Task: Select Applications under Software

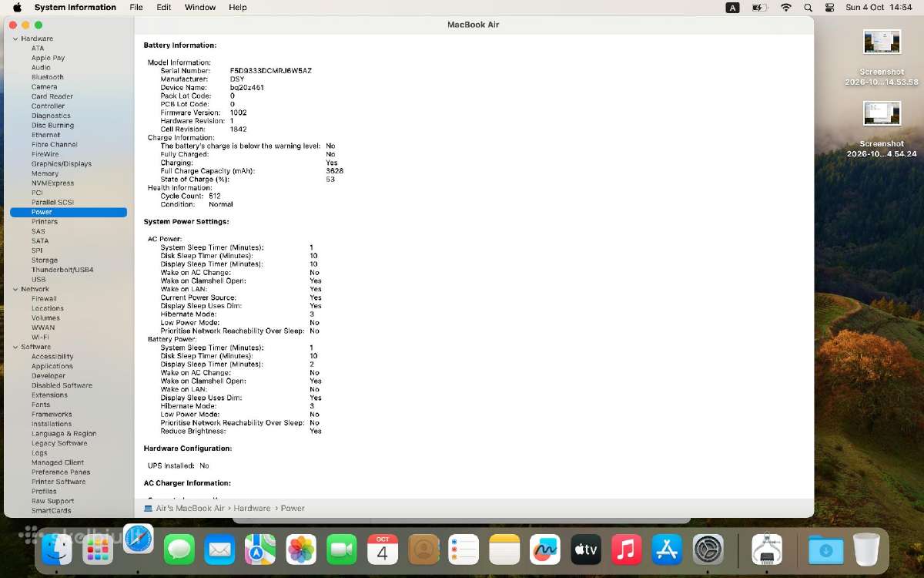Action: (52, 366)
